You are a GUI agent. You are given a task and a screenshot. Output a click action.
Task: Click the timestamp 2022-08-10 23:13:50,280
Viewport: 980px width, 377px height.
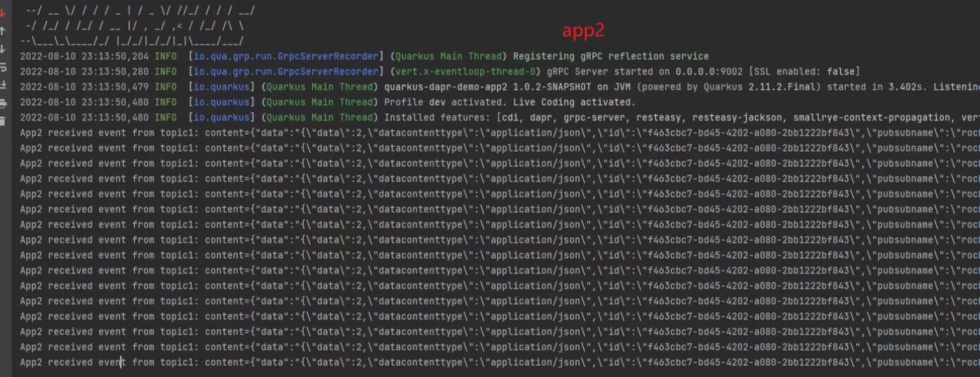[84, 72]
